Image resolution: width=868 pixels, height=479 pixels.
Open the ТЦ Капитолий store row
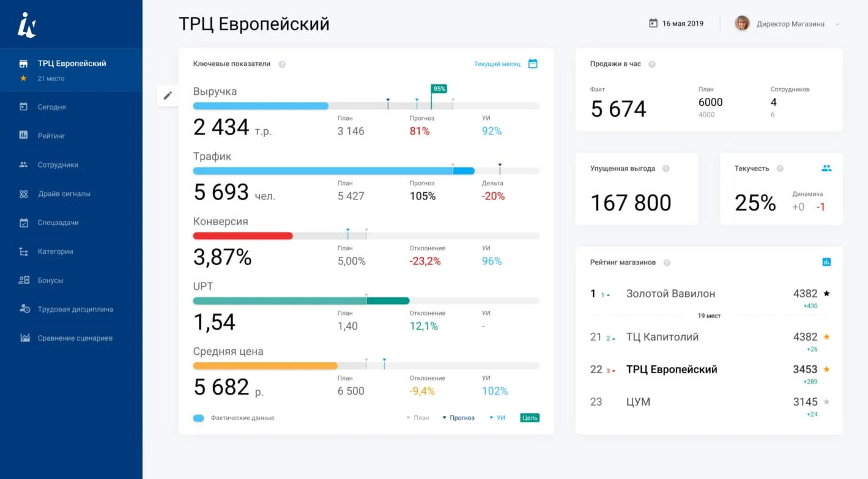click(x=710, y=341)
